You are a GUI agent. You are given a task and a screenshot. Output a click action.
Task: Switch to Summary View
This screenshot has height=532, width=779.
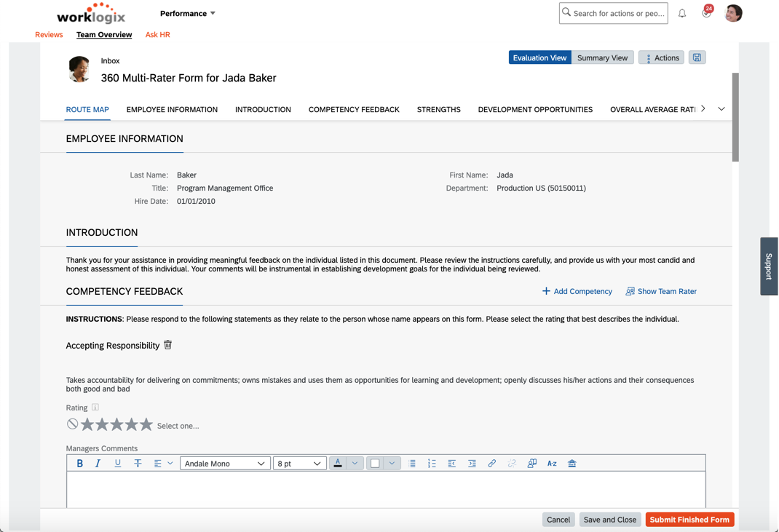point(602,57)
